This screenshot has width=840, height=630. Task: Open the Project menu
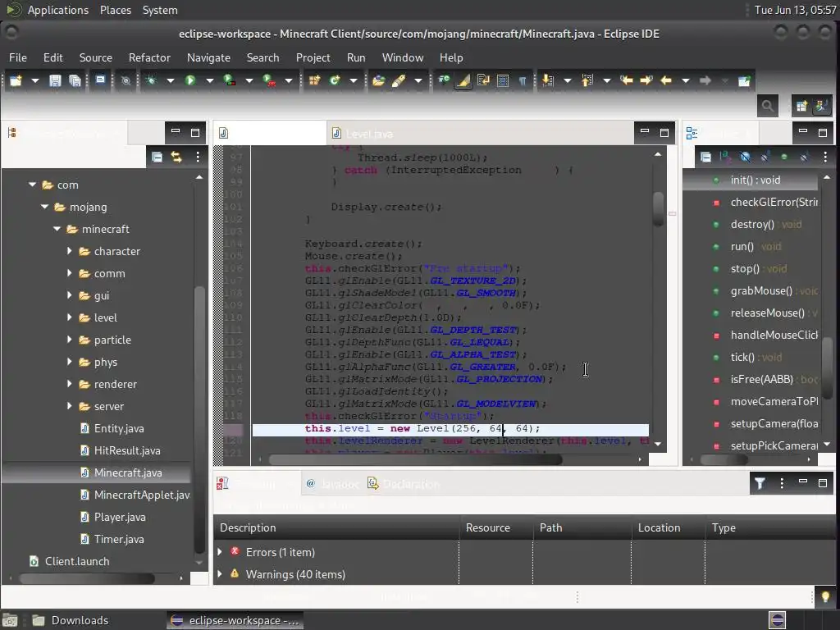(313, 57)
